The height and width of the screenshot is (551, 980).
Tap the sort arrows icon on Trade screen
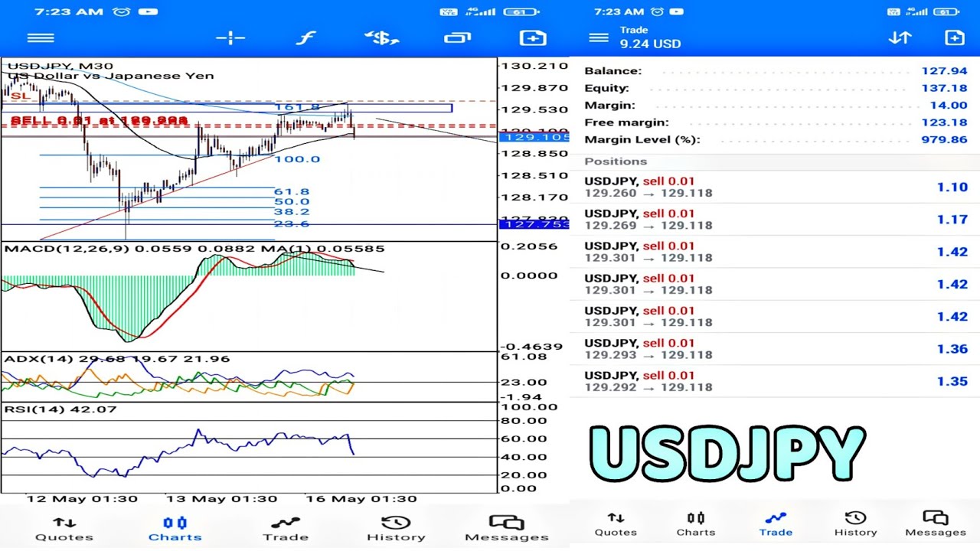900,37
